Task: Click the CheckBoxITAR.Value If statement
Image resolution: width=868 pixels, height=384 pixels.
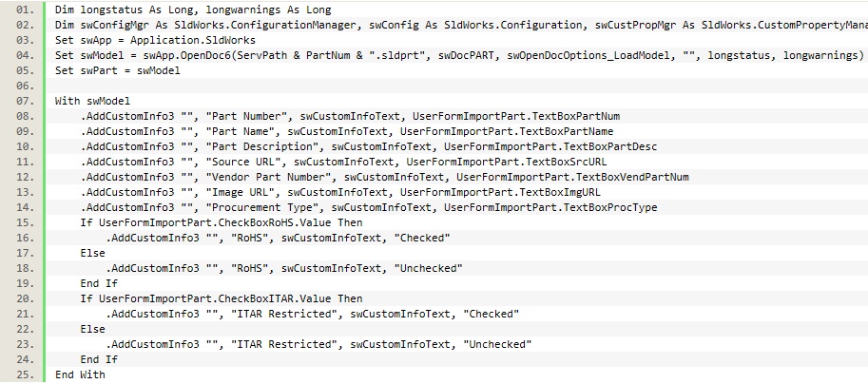Action: coord(222,298)
